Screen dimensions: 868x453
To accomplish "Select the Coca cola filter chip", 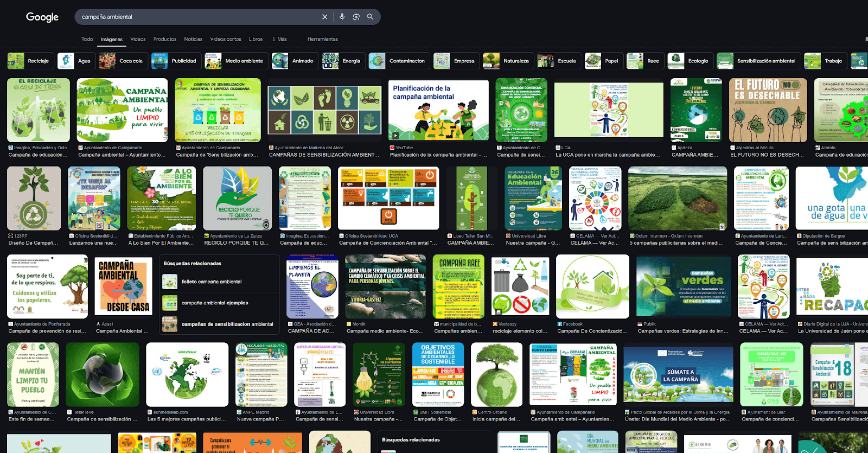I will tap(123, 61).
